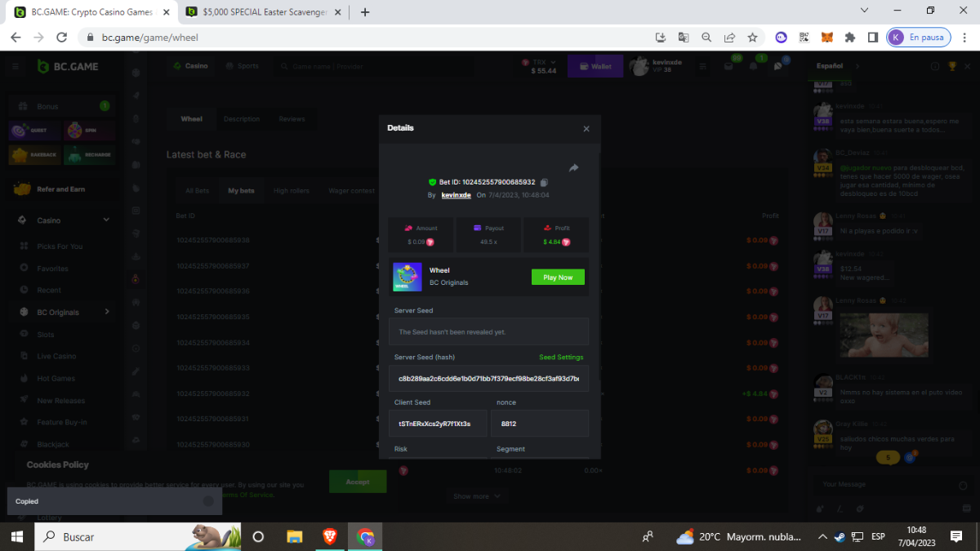The height and width of the screenshot is (551, 980).
Task: Click the trophy icon in chat header
Action: point(951,66)
